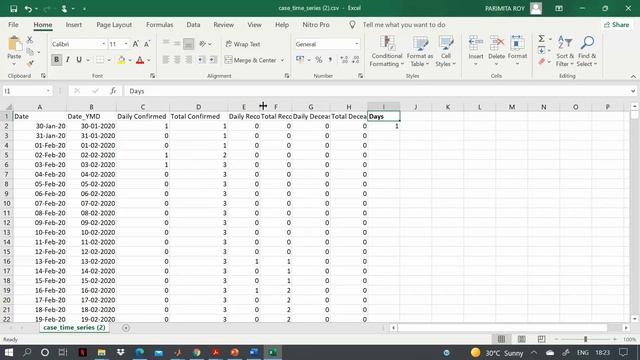This screenshot has height=360, width=640.
Task: Click the Increase Indent icon
Action: click(x=213, y=60)
